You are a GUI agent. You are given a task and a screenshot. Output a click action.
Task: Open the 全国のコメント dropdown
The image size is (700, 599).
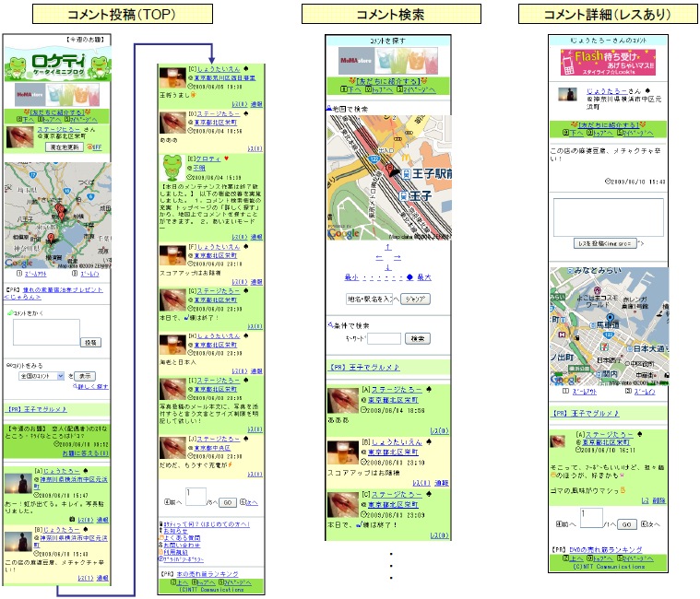click(41, 376)
